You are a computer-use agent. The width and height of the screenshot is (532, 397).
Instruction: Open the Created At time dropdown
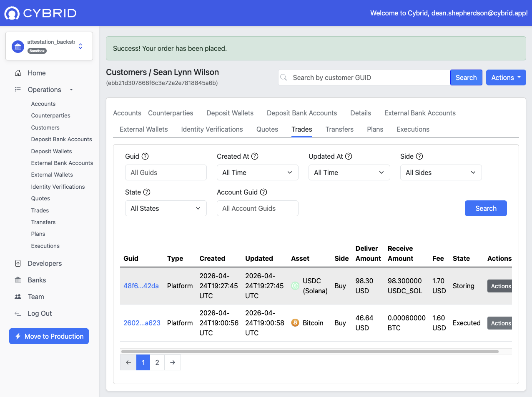click(x=257, y=172)
